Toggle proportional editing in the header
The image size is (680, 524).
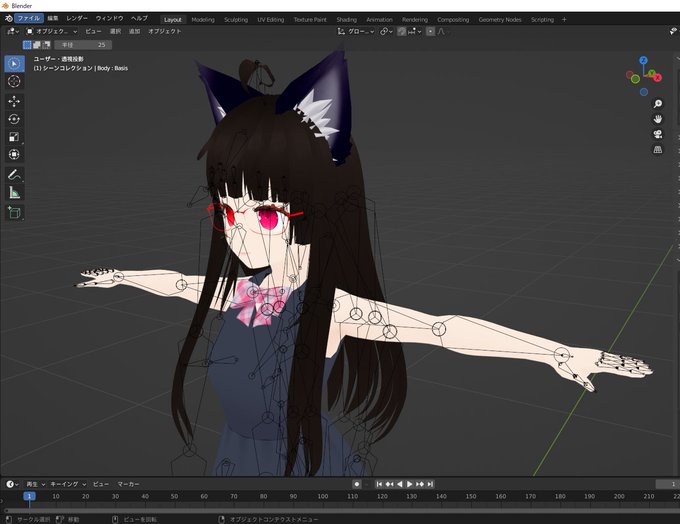point(430,31)
